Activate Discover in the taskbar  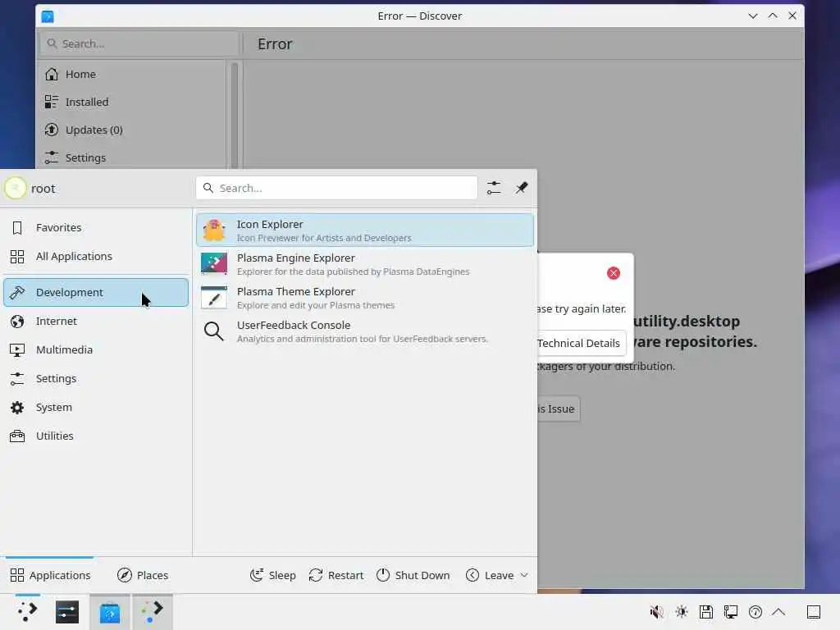(x=110, y=612)
